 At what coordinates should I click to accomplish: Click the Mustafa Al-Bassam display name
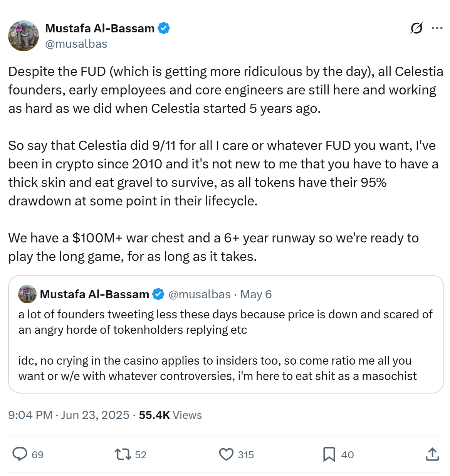tap(99, 27)
